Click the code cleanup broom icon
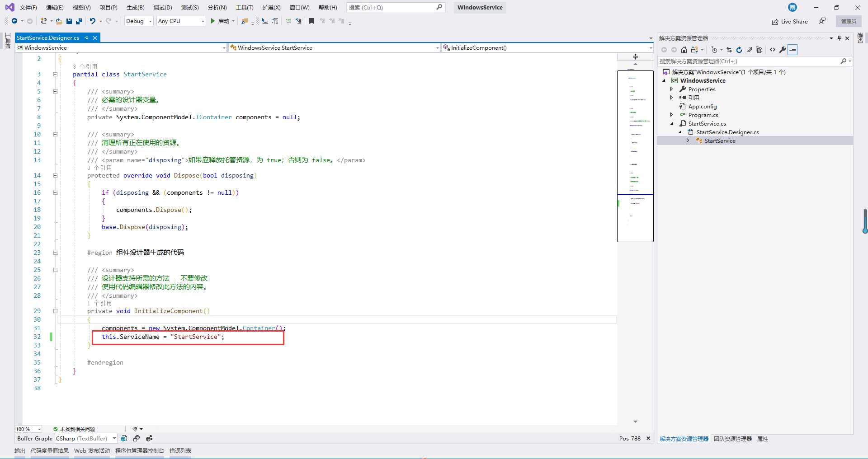This screenshot has height=459, width=868. coord(135,429)
